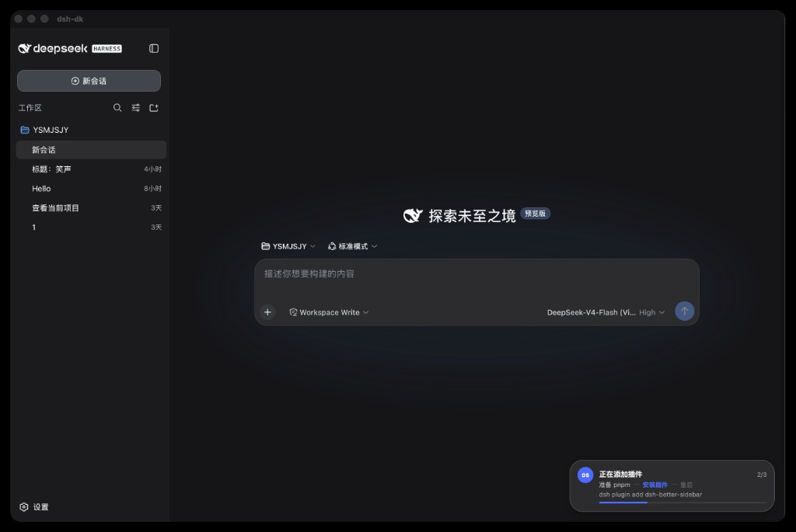The image size is (796, 532).
Task: Click the dsh-dk window title
Action: [70, 19]
